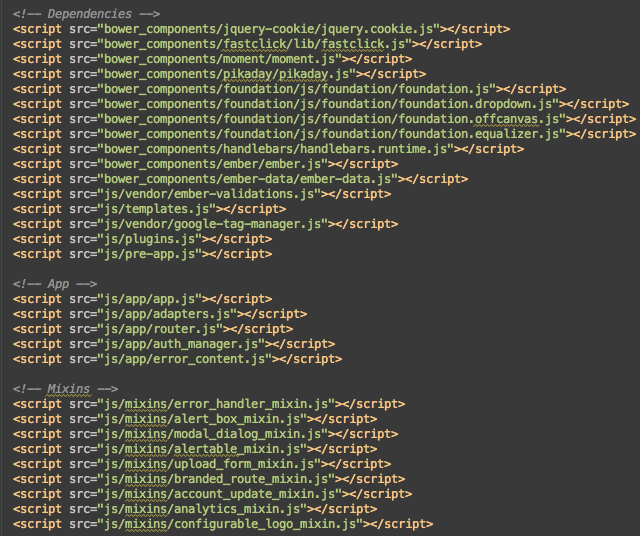Click the ember/ember.js script line
The height and width of the screenshot is (536, 640).
coord(205,164)
